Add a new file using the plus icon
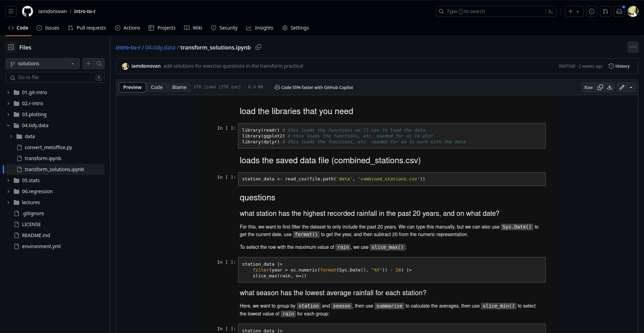Image resolution: width=644 pixels, height=333 pixels. pos(88,63)
